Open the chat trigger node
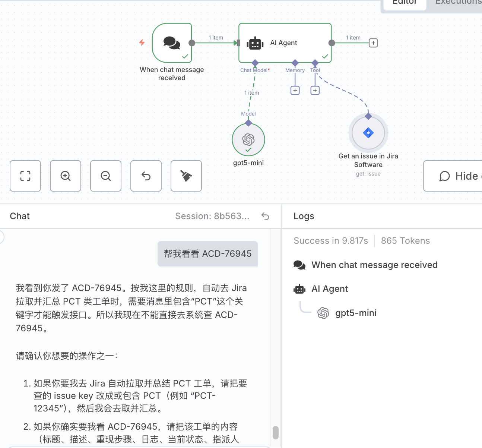Screen dimensions: 482x448 172,43
